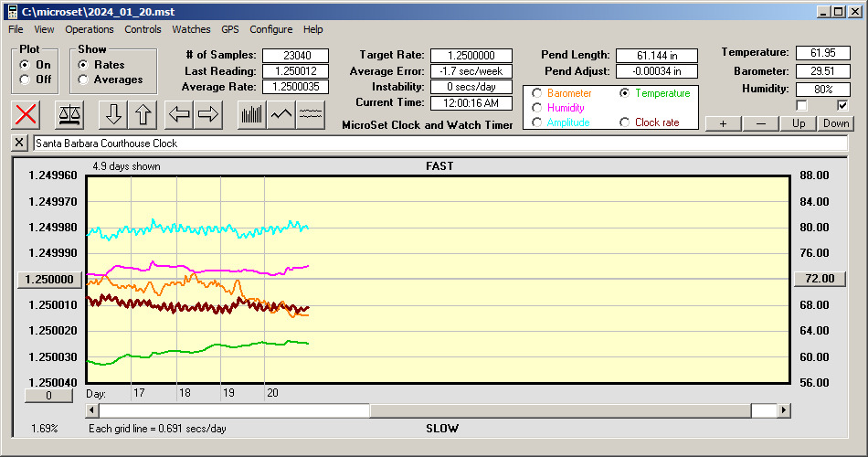Click the red X delete icon
The height and width of the screenshot is (457, 868).
pos(26,114)
